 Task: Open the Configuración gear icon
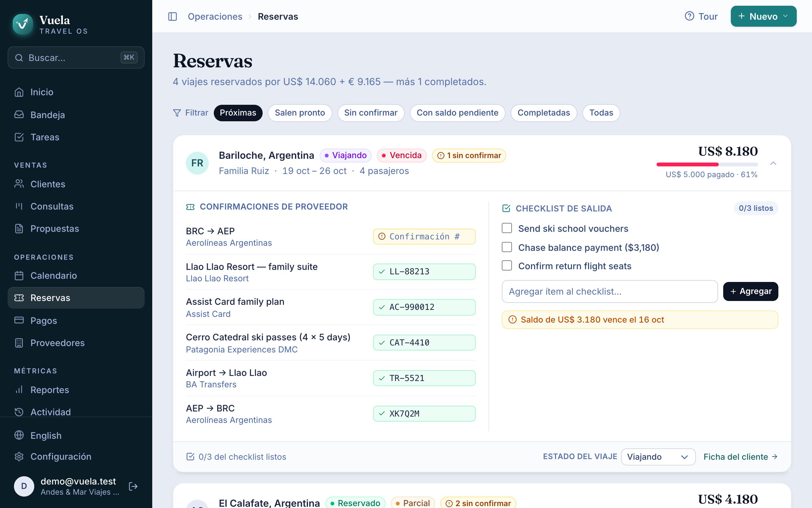(x=19, y=456)
